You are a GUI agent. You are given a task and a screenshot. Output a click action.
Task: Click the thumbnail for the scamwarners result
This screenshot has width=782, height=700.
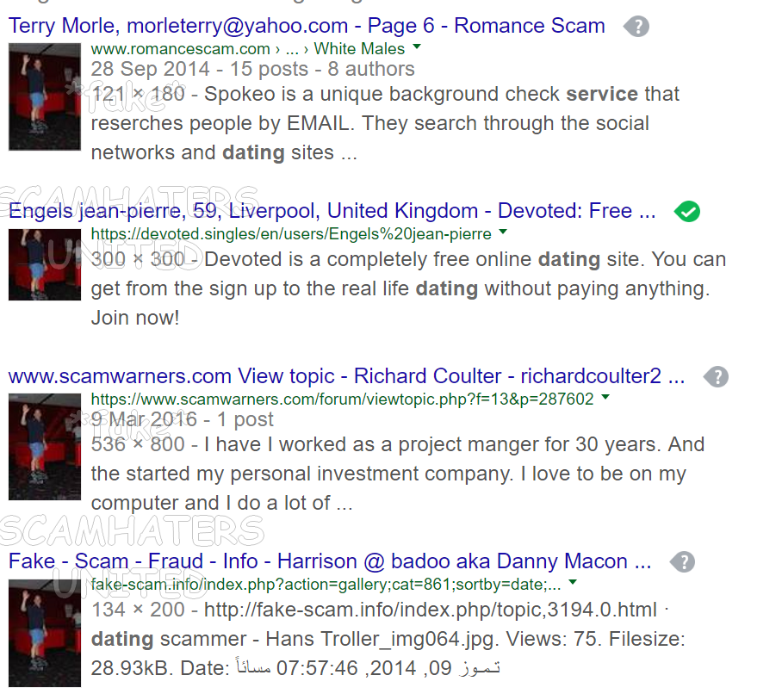[x=45, y=447]
